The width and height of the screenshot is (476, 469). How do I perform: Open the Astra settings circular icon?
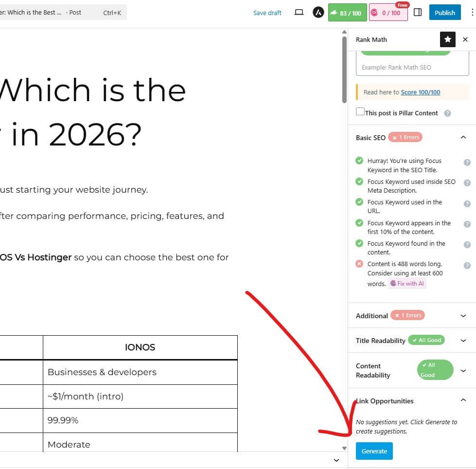tap(318, 13)
